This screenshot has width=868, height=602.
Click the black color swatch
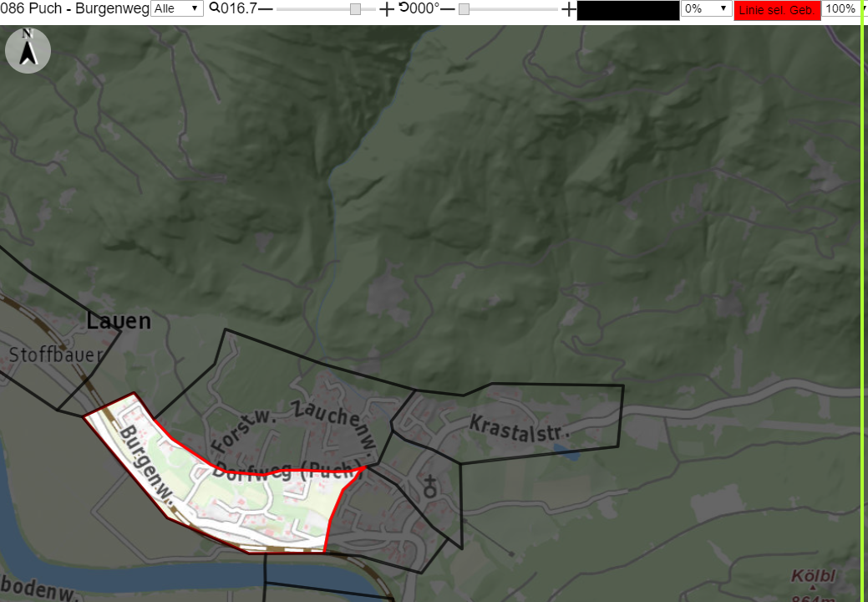(x=627, y=10)
